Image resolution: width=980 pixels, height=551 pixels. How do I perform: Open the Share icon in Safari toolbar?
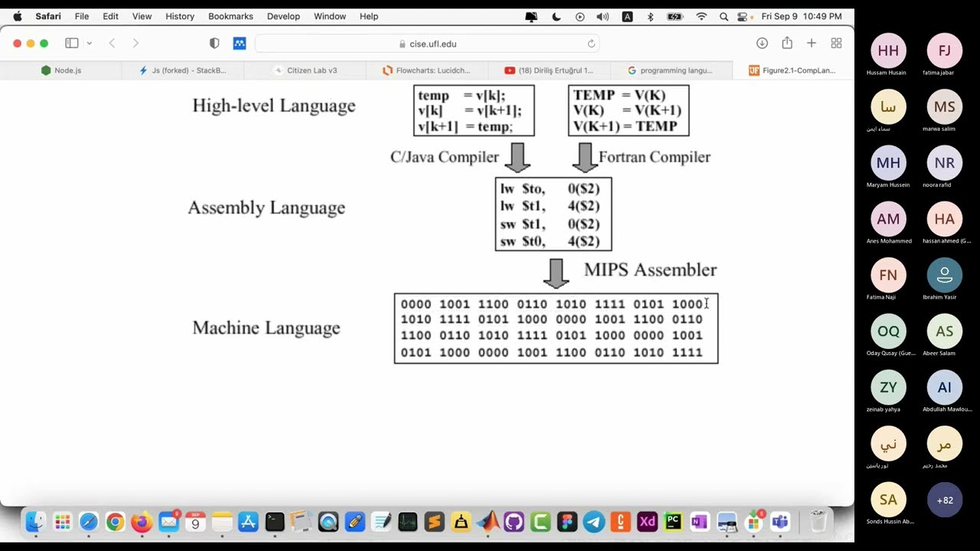787,43
